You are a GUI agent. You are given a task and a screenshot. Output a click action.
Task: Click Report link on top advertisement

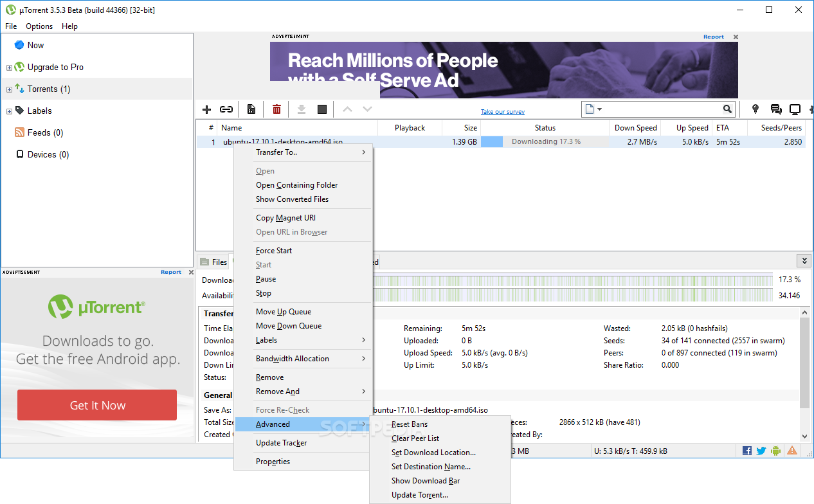[714, 37]
